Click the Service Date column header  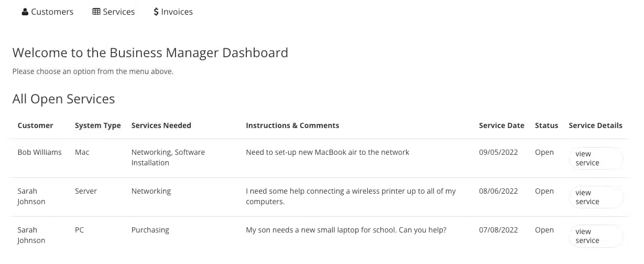coord(501,125)
